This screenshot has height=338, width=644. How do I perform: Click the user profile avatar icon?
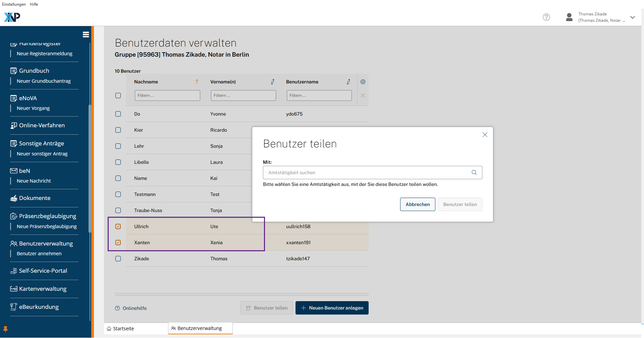coord(569,17)
